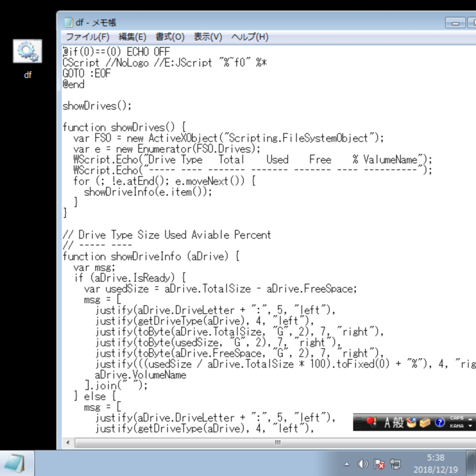Toggle the KANA lock indicator on language bar
The height and width of the screenshot is (476, 476).
456,426
